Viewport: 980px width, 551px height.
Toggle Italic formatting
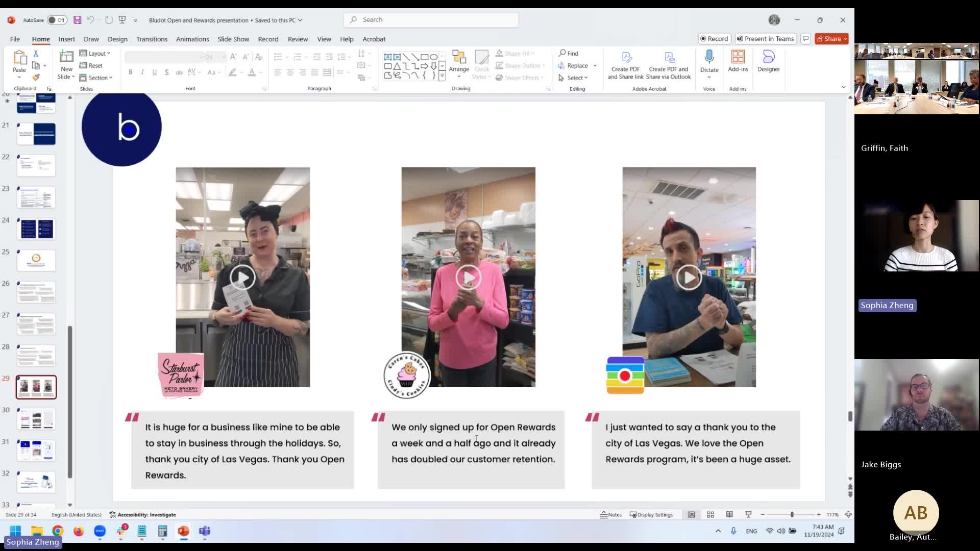pos(142,72)
